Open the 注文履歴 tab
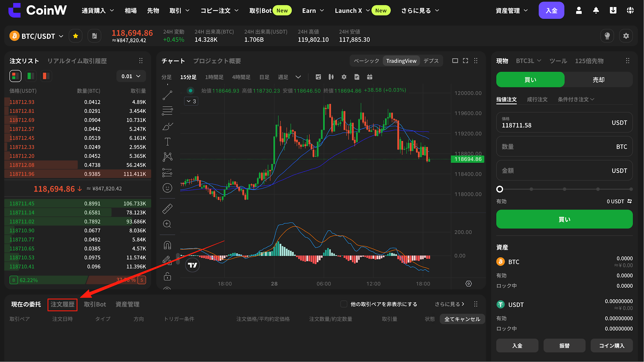Viewport: 644px width, 362px height. (x=62, y=304)
